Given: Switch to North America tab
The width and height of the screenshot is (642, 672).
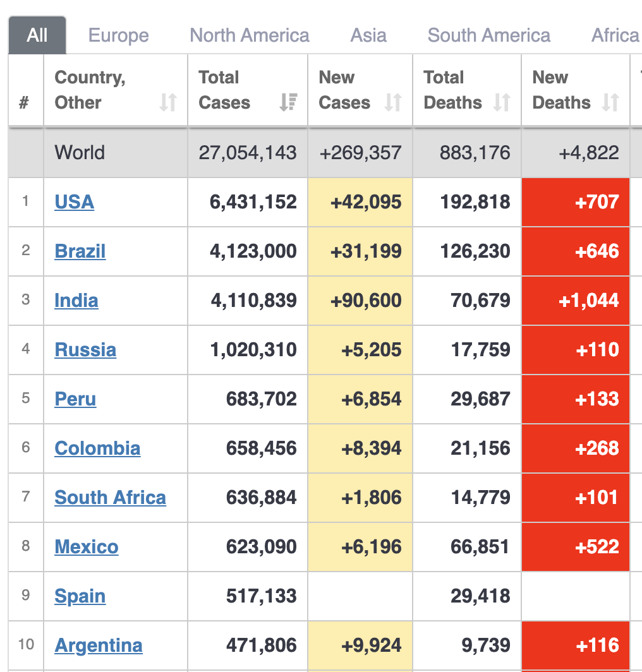Looking at the screenshot, I should 250,35.
